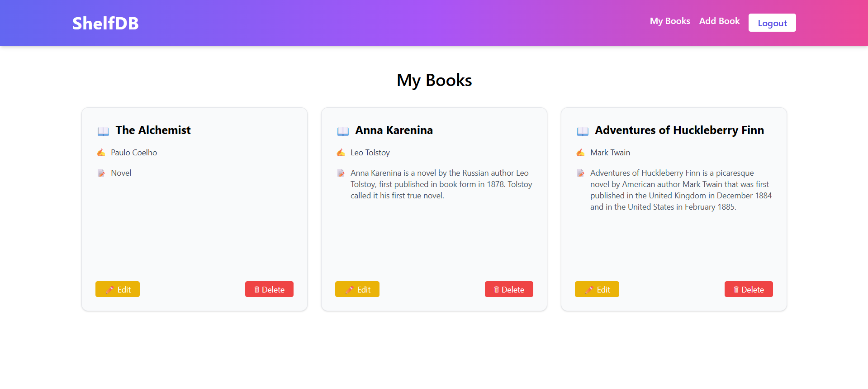Click the writing hand icon beside Paulo Coelho
This screenshot has width=868, height=389.
coord(101,153)
